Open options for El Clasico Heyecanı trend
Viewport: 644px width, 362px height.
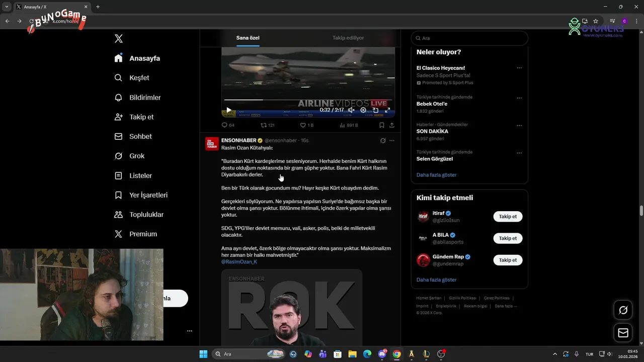click(x=519, y=68)
